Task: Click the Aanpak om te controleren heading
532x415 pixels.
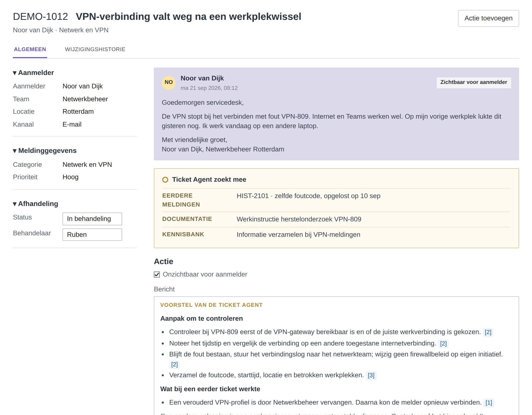Action: pyautogui.click(x=201, y=319)
